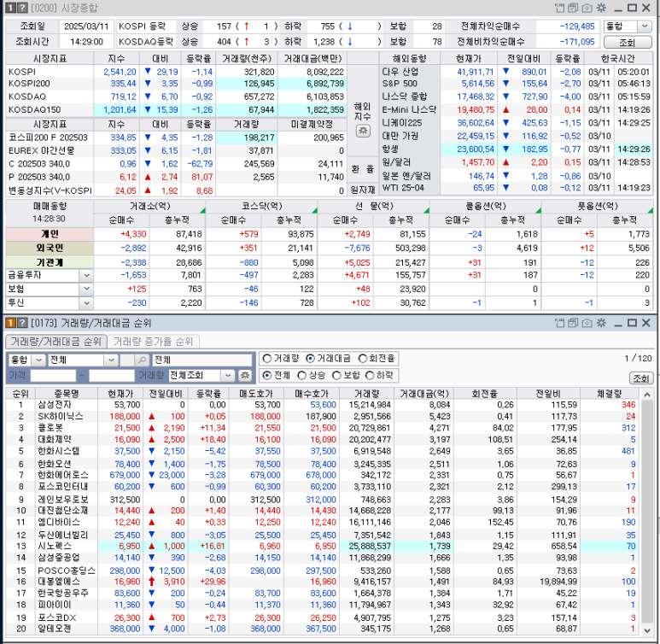Click the green corner marker on 코스닥(억) header
This screenshot has height=644, width=660.
pos(315,210)
